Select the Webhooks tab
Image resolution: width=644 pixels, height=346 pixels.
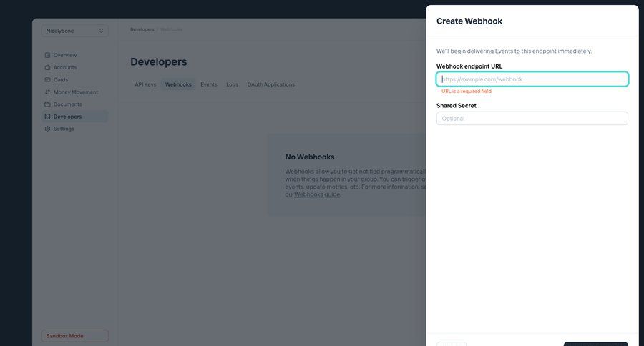click(x=178, y=84)
